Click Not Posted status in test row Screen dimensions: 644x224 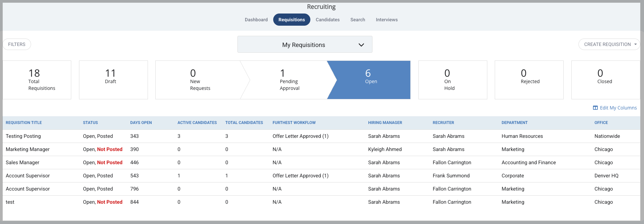point(110,202)
